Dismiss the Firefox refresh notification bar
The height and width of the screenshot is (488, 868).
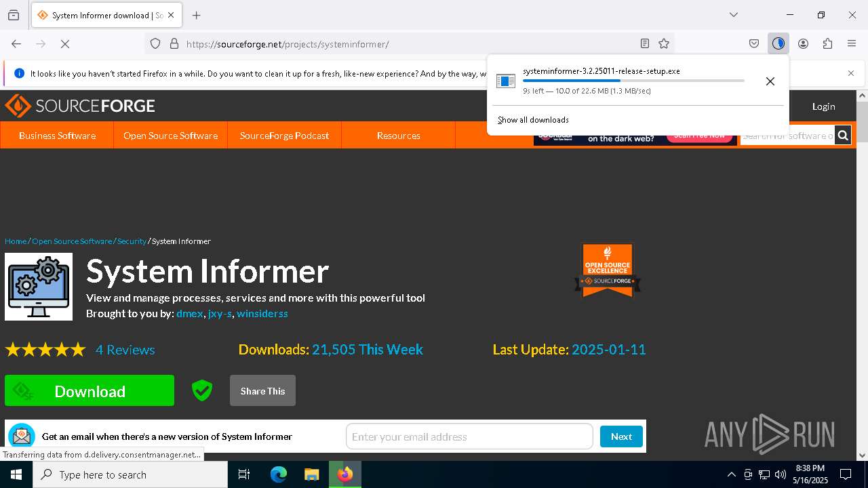[x=851, y=73]
